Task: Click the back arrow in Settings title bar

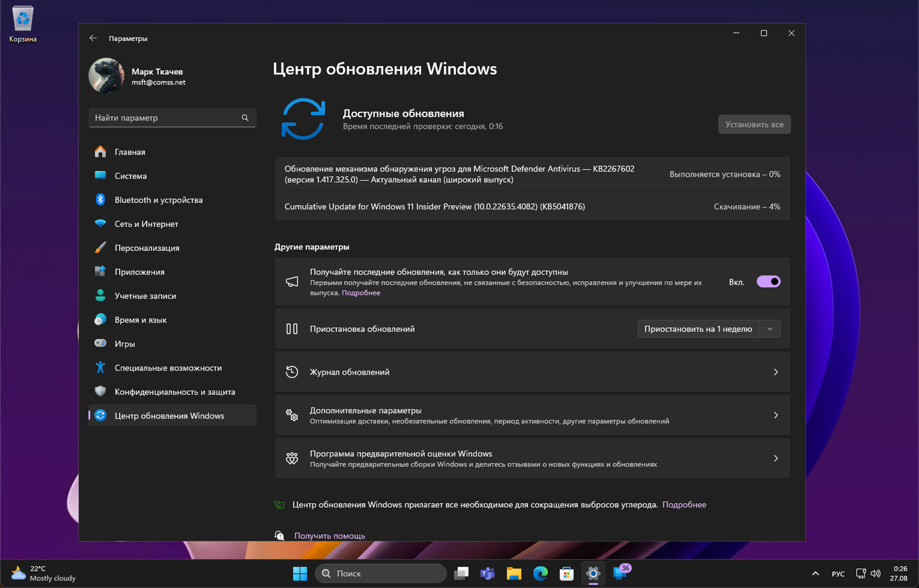Action: (x=93, y=38)
